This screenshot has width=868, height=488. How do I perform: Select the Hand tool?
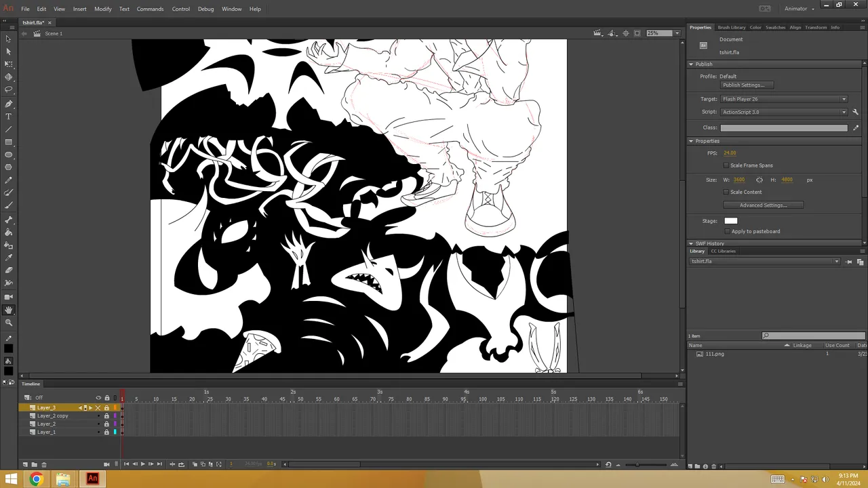[8, 310]
